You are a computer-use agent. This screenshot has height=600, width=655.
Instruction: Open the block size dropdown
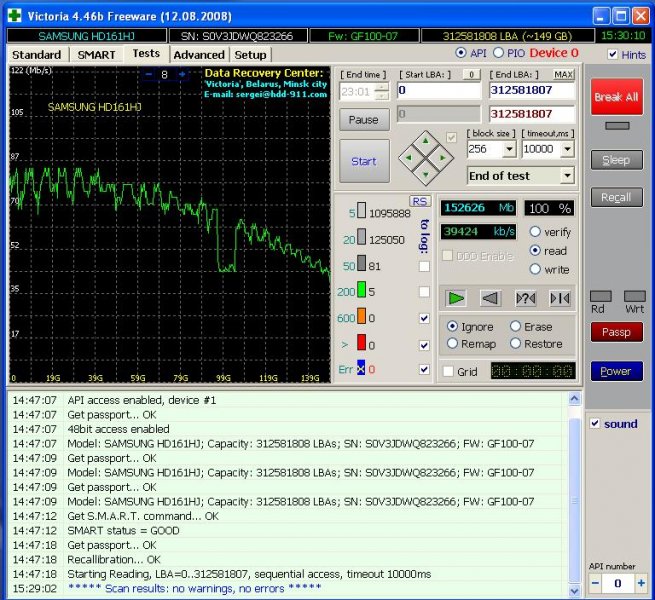509,149
